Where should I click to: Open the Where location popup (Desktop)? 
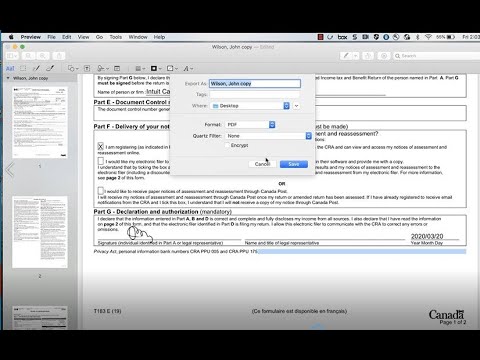click(x=250, y=106)
